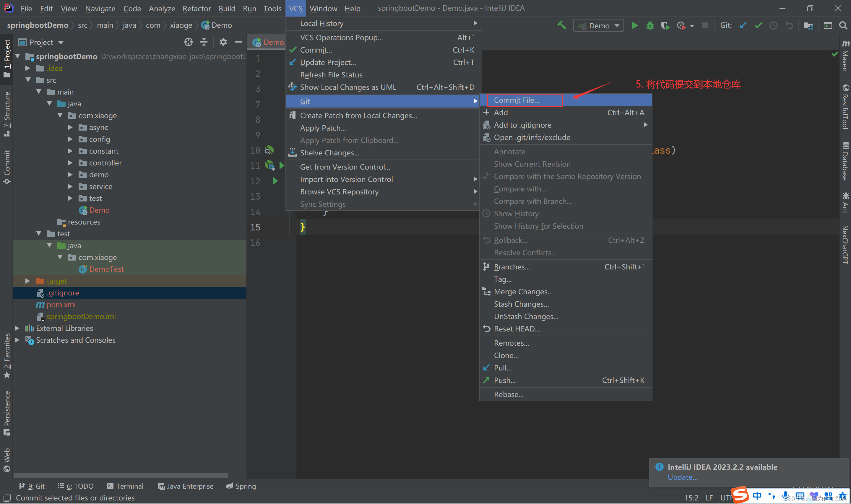Open Search Everywhere magnifier icon
The width and height of the screenshot is (851, 504).
(843, 26)
